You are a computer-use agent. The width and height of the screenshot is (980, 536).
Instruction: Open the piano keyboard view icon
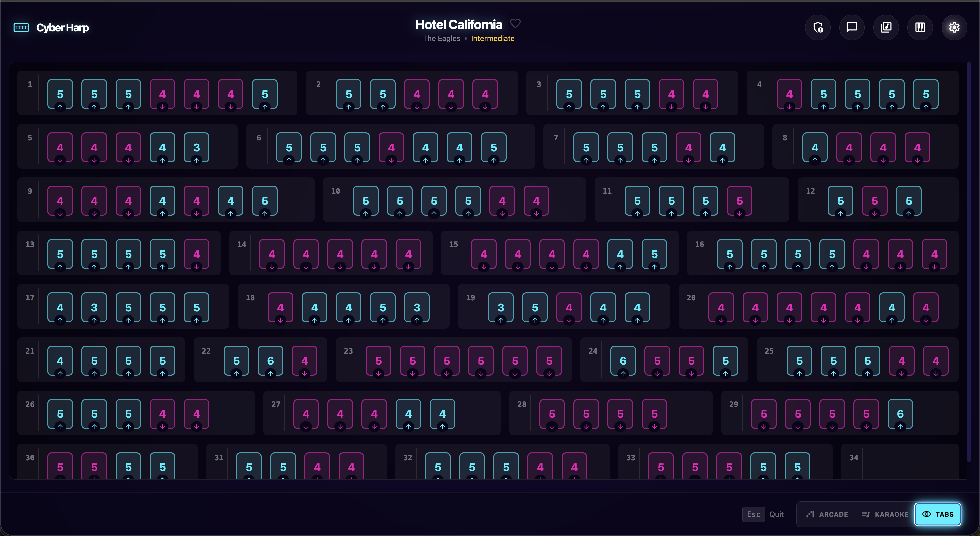[920, 27]
